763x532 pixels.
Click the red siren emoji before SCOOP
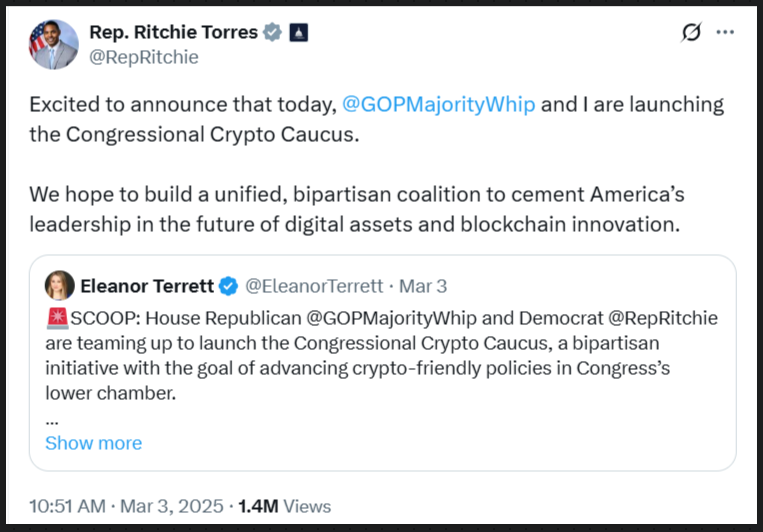tap(57, 318)
